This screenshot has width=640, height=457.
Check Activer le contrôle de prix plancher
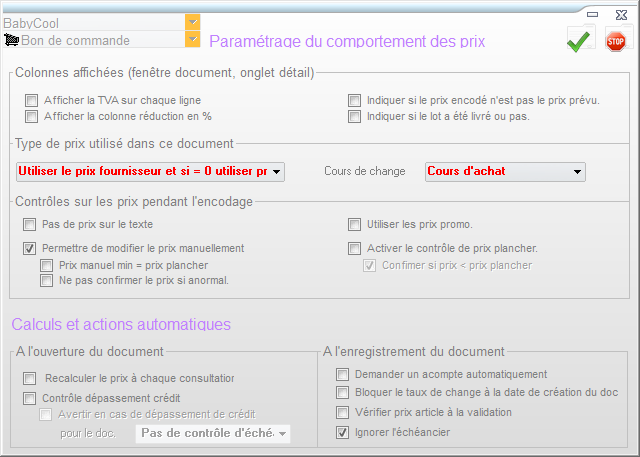[x=354, y=248]
